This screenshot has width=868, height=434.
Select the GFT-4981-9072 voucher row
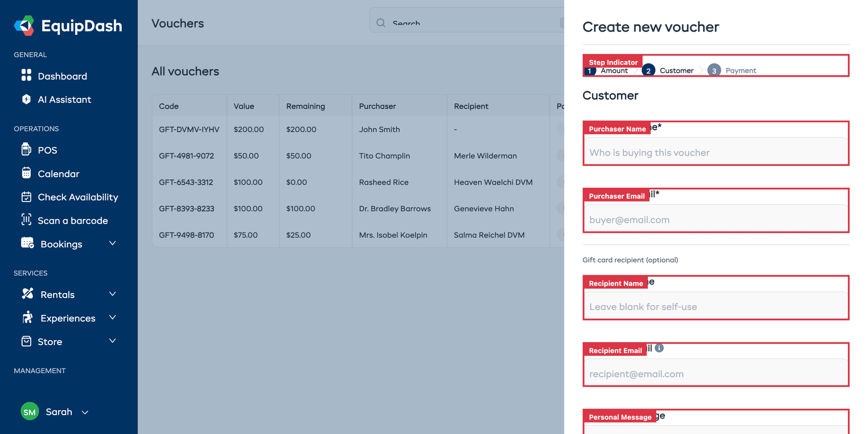pos(338,155)
